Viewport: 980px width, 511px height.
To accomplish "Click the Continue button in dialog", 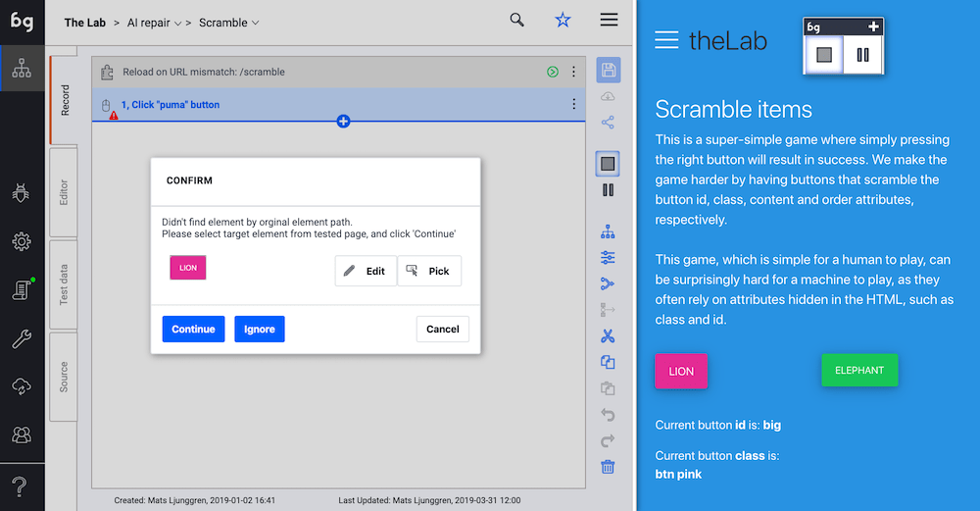I will click(x=193, y=329).
